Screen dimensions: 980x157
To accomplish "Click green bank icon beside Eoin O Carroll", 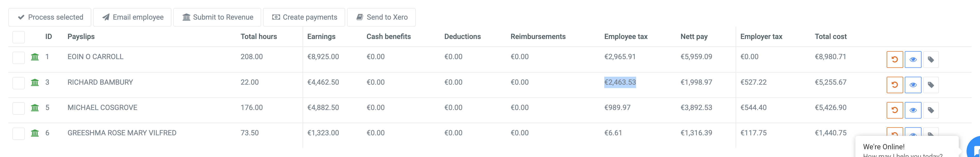I will point(35,57).
